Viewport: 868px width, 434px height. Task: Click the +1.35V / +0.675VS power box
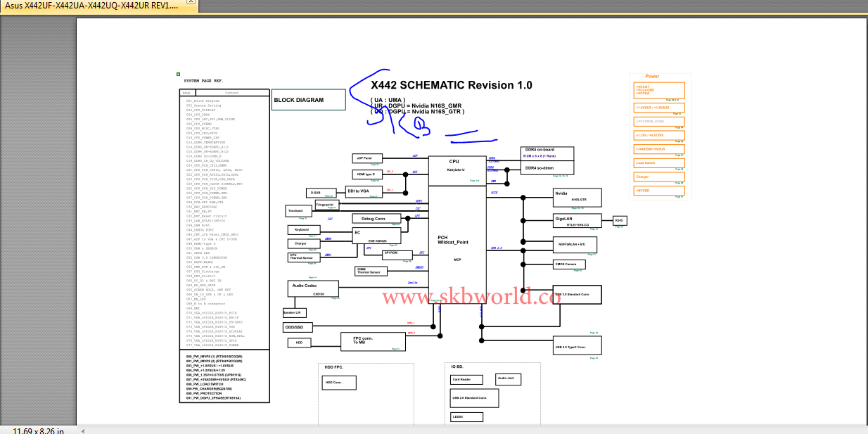659,135
